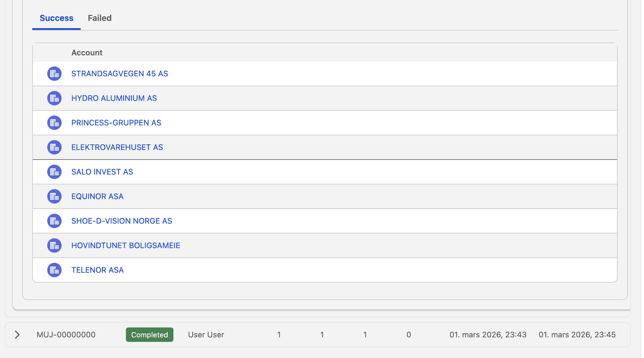Expand the MUJ-00000000 job row

tap(17, 334)
